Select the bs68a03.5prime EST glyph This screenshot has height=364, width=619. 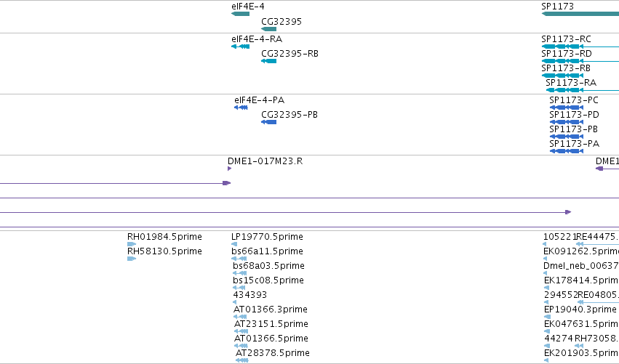pos(239,273)
